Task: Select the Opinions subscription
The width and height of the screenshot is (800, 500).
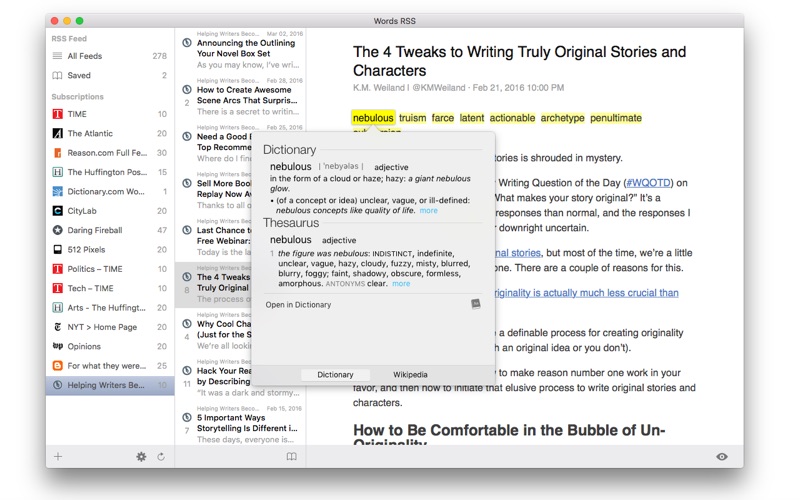Action: click(x=110, y=346)
